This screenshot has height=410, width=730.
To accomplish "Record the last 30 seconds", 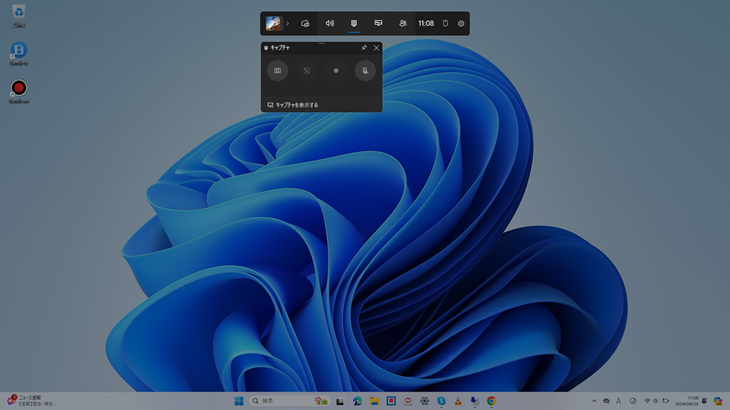I will click(x=306, y=71).
